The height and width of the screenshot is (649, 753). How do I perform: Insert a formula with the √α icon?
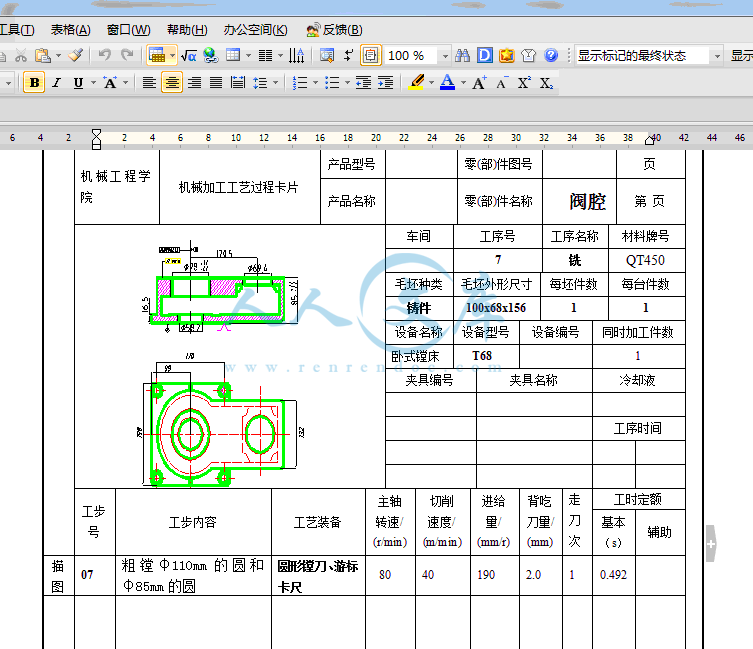click(x=189, y=56)
